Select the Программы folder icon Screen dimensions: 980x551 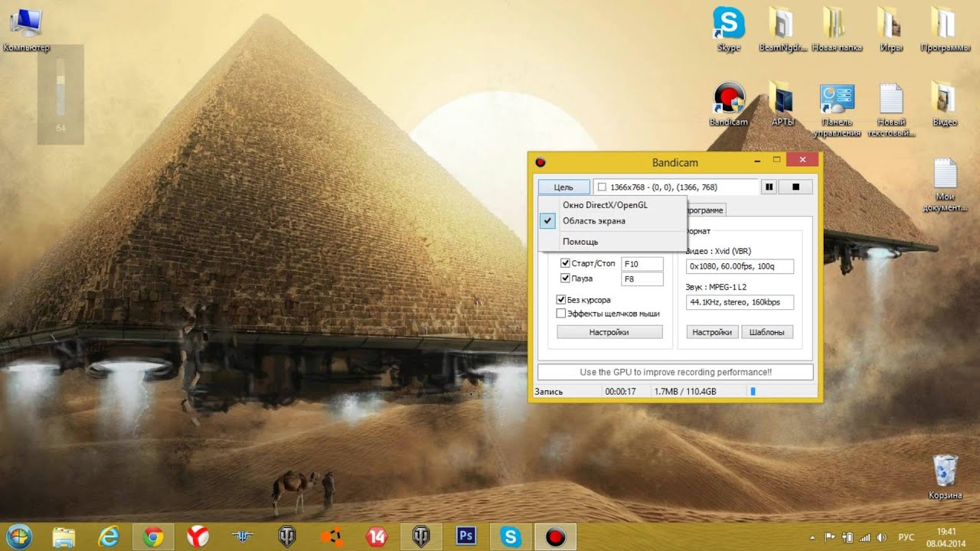coord(946,29)
